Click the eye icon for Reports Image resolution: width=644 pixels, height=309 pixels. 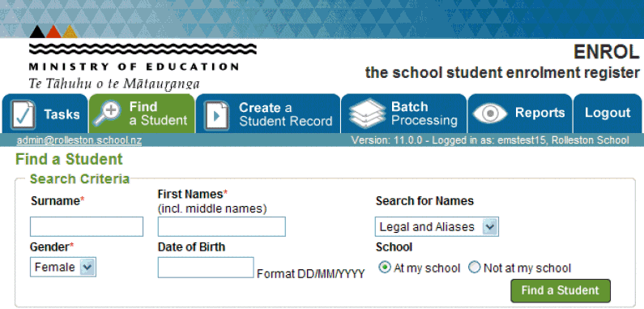[x=489, y=114]
